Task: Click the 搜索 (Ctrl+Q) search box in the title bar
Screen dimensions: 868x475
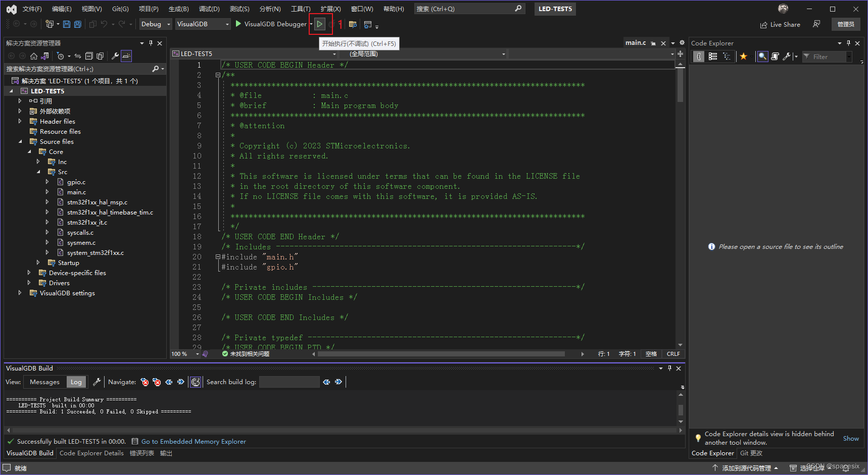Action: coord(469,9)
